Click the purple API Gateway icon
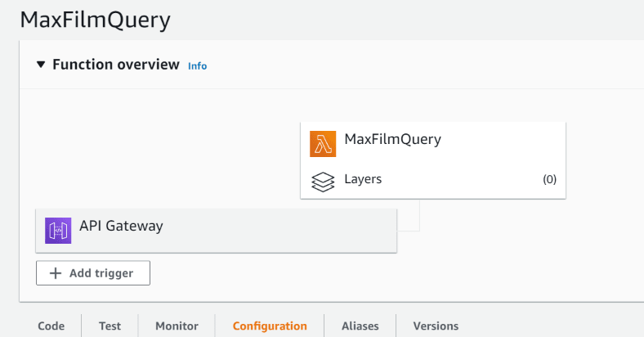The width and height of the screenshot is (644, 337). (58, 231)
